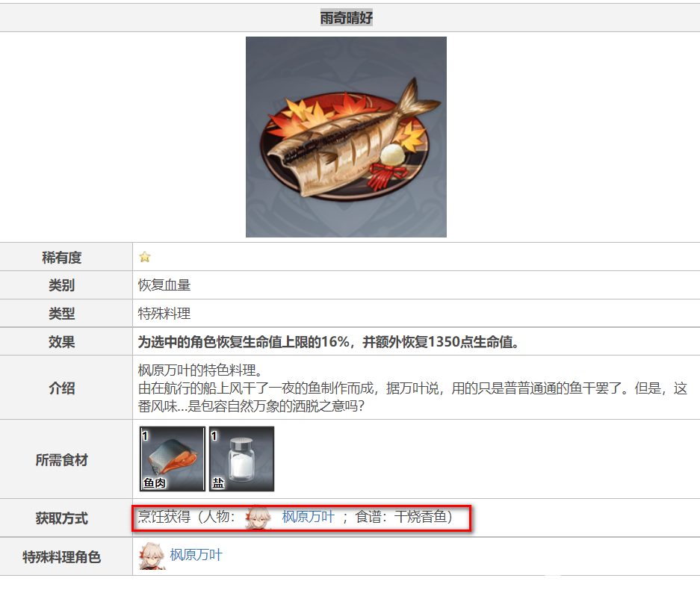This screenshot has height=593, width=700.
Task: Click the 稀有度 row label
Action: click(x=61, y=258)
